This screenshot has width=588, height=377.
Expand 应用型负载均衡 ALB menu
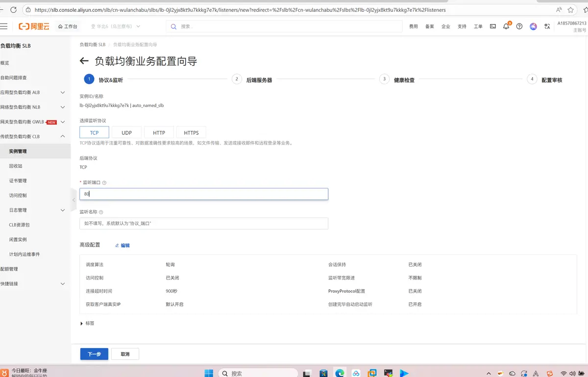[63, 92]
